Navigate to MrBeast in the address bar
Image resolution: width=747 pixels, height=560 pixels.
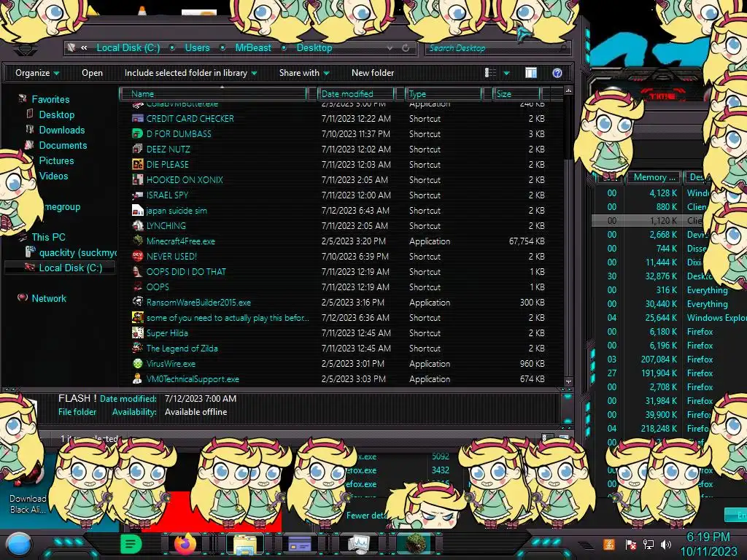(253, 47)
